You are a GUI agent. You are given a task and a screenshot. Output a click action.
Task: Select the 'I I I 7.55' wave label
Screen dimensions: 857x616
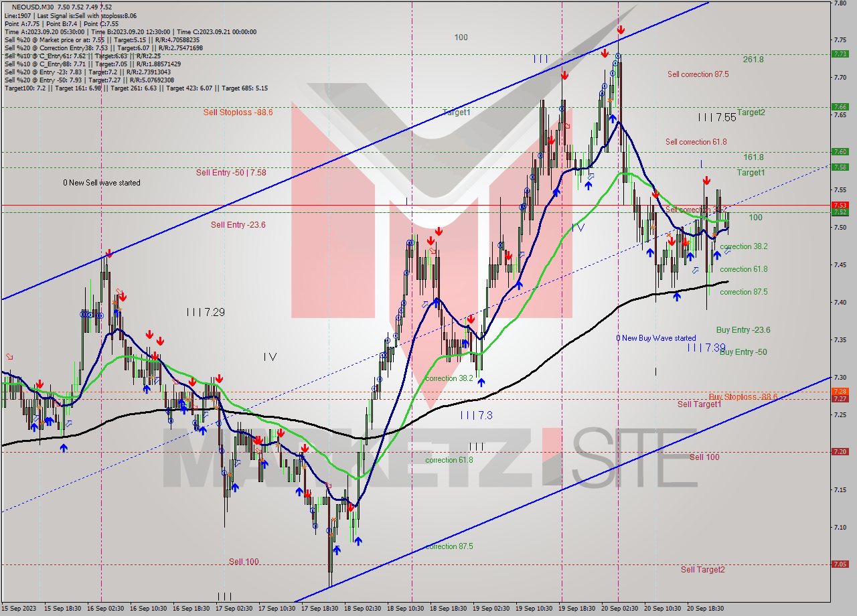click(717, 117)
